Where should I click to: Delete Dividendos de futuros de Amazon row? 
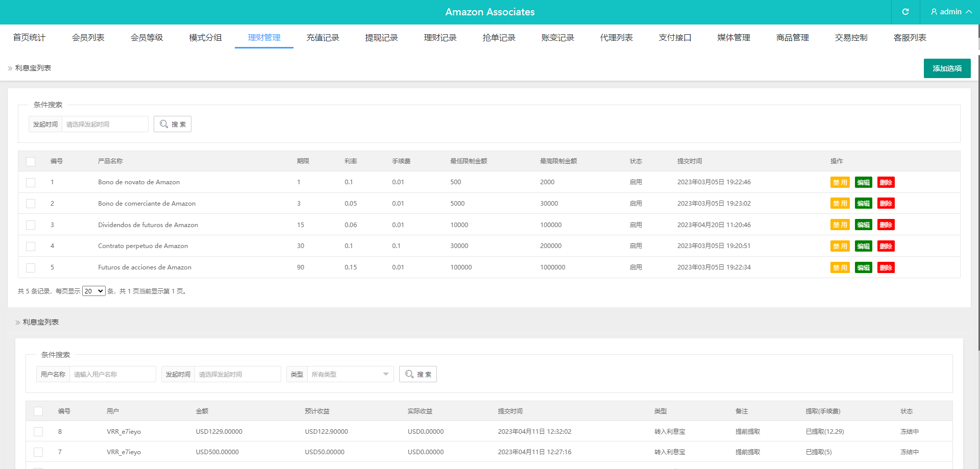point(886,225)
